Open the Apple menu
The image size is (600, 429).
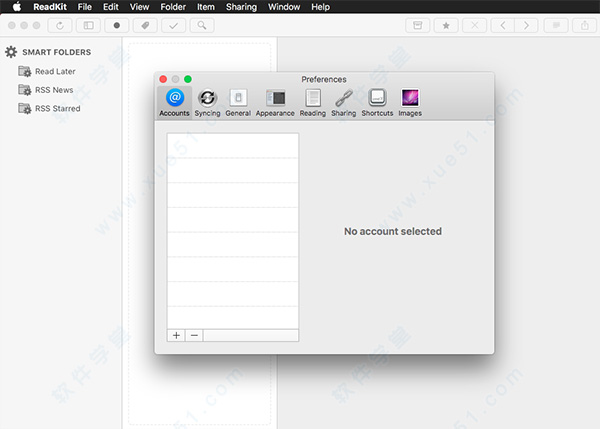coord(17,7)
